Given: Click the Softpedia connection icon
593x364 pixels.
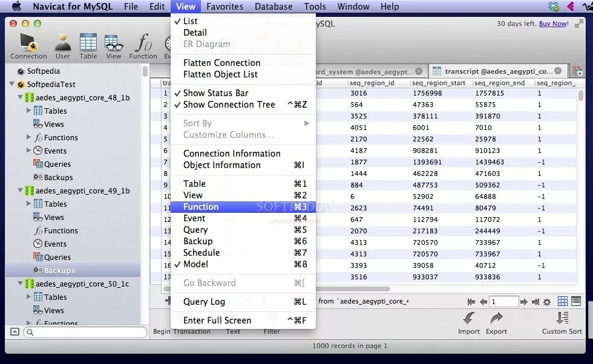Looking at the screenshot, I should (21, 71).
